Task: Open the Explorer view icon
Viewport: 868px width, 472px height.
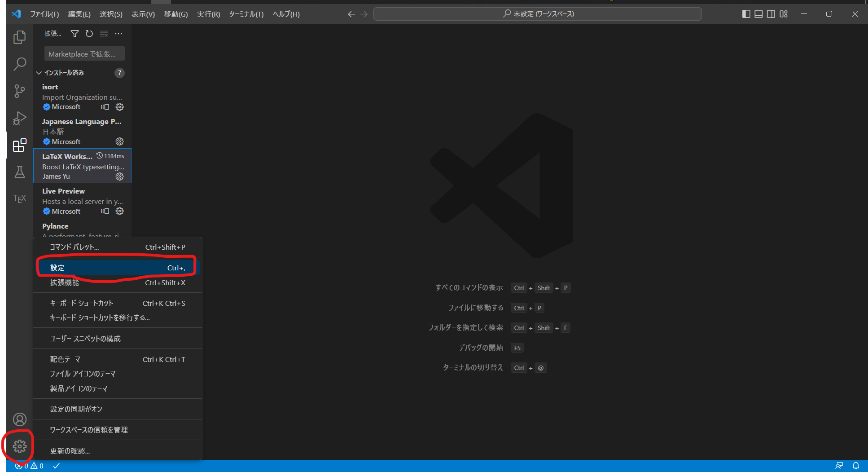Action: click(20, 37)
